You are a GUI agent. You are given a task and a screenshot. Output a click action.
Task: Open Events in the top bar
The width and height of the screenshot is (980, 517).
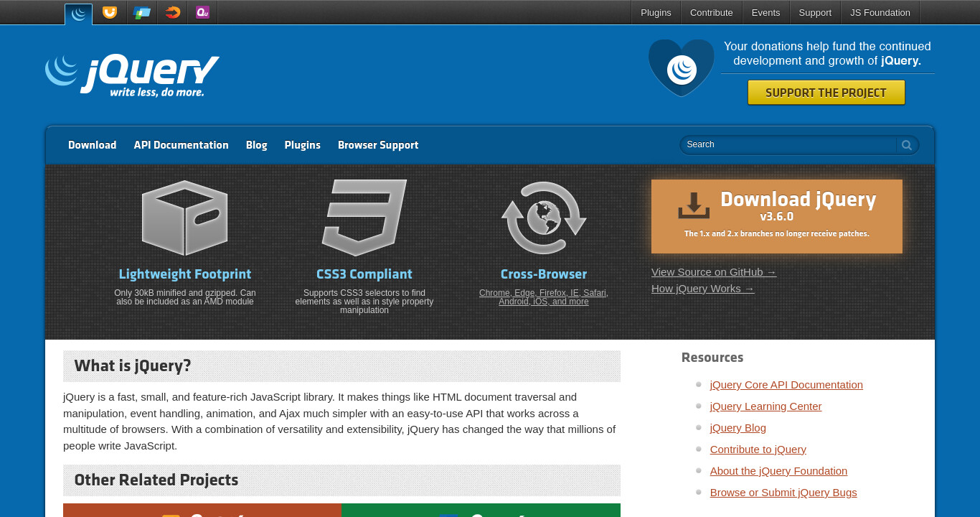click(x=765, y=12)
